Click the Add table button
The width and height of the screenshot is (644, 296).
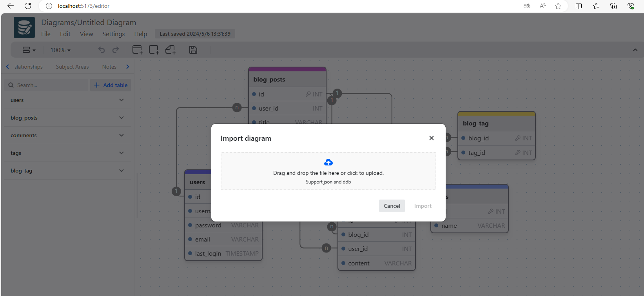pos(111,85)
